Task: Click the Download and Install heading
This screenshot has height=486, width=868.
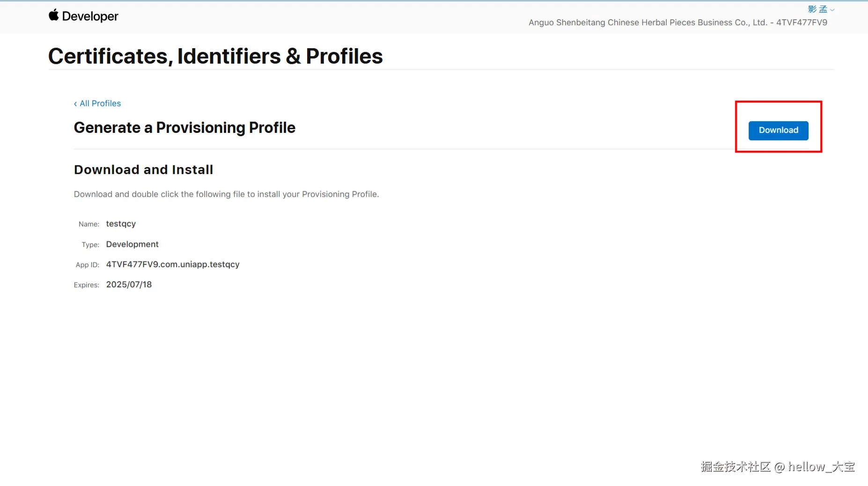Action: click(x=143, y=169)
